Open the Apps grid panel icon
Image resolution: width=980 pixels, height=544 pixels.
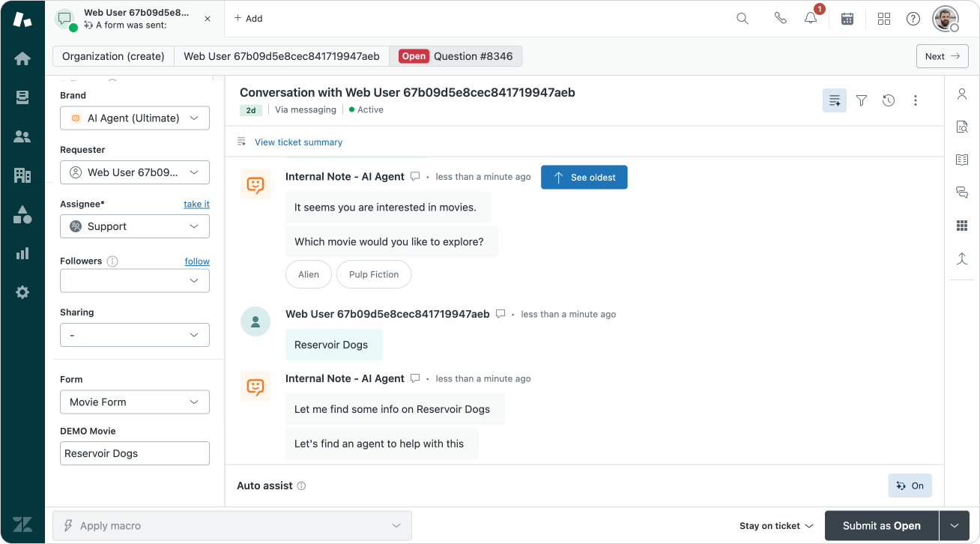pos(962,226)
